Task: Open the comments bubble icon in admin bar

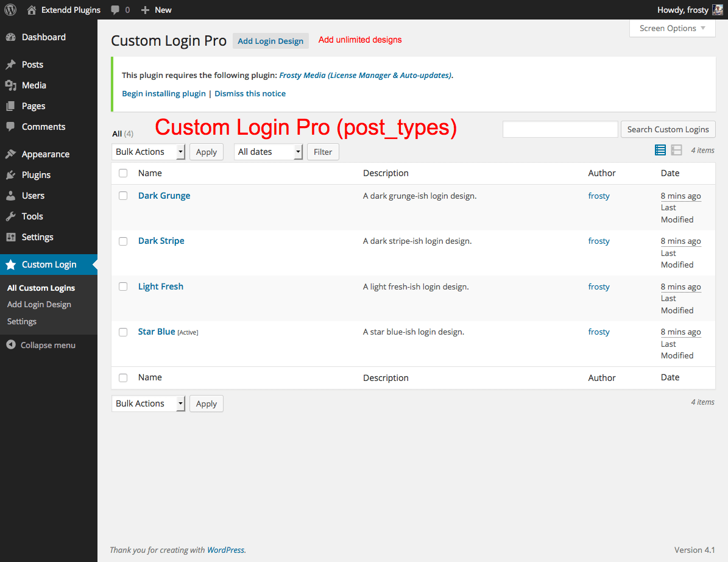Action: (x=115, y=10)
